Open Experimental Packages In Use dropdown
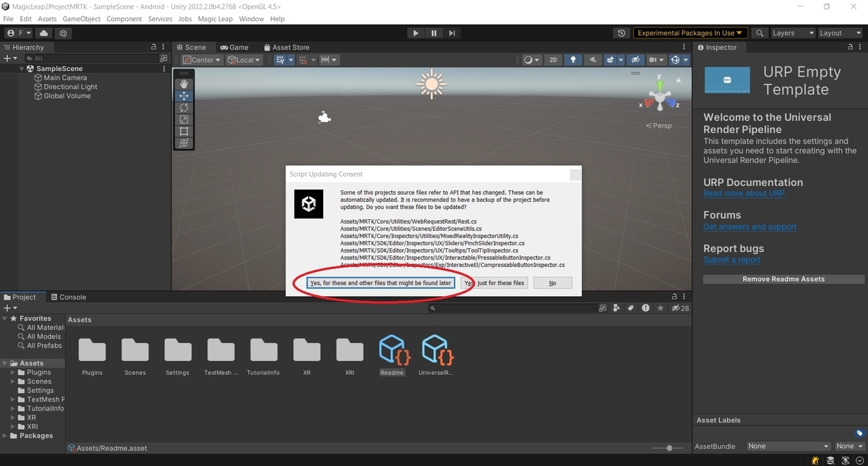The height and width of the screenshot is (466, 868). [690, 33]
